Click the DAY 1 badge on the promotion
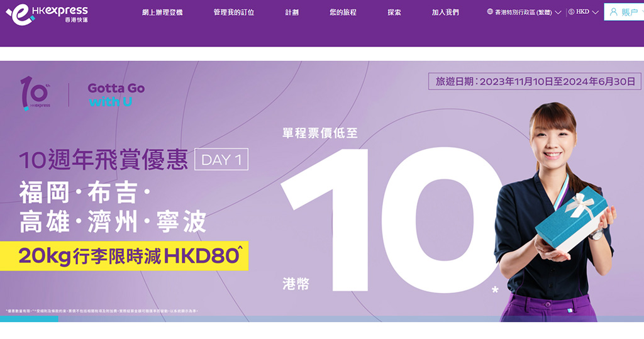The image size is (644, 339). (221, 159)
